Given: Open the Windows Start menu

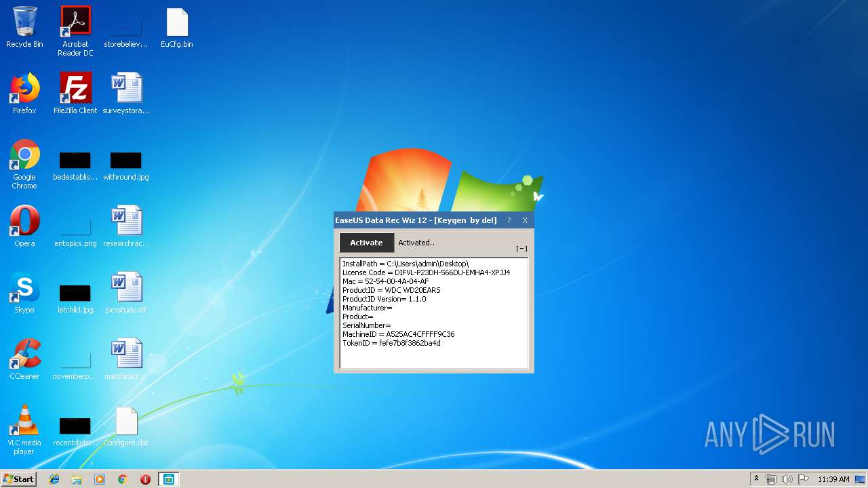Looking at the screenshot, I should coord(19,479).
